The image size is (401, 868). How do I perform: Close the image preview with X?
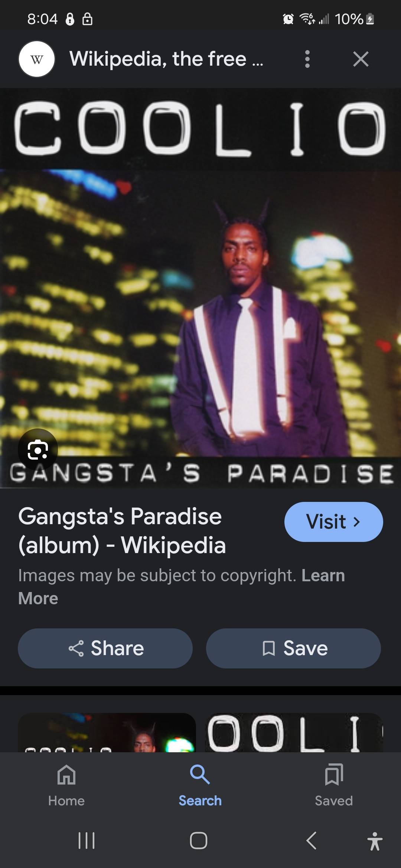361,59
